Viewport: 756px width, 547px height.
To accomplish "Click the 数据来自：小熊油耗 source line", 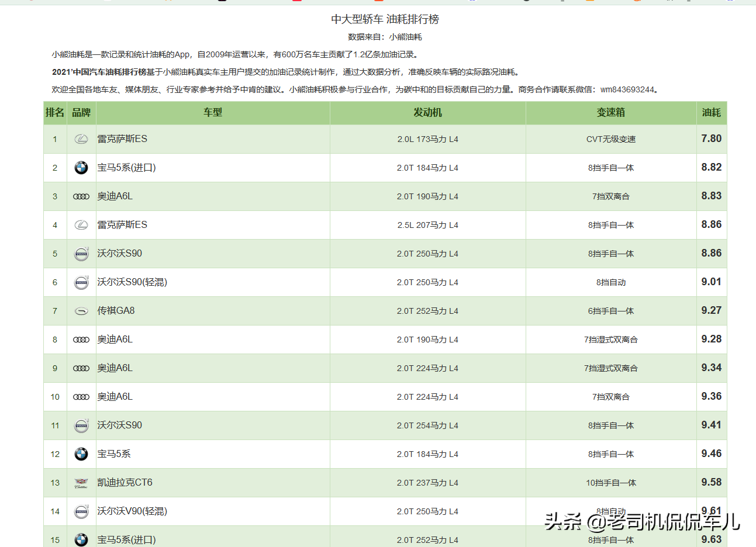I will click(385, 37).
